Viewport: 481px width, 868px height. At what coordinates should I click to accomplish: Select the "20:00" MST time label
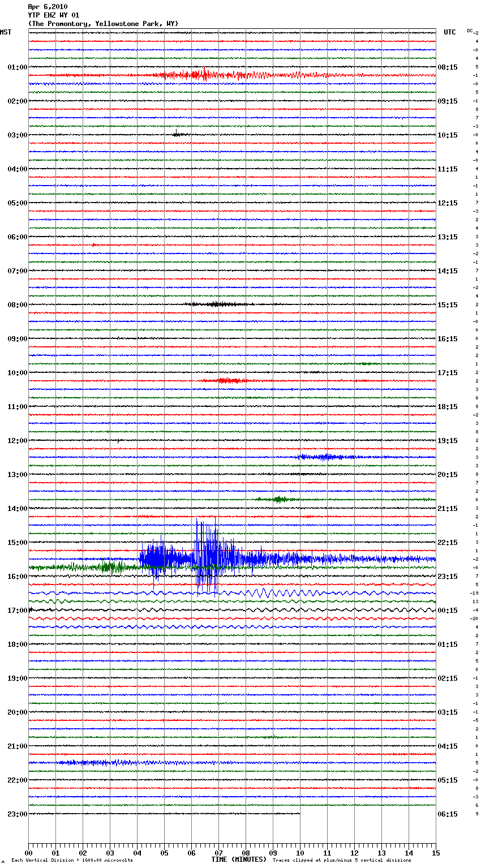coord(17,712)
